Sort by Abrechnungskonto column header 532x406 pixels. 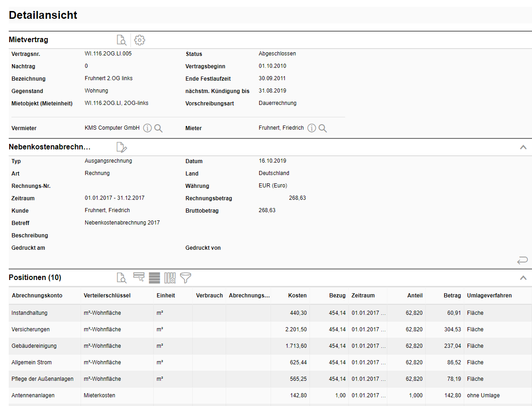coord(37,296)
